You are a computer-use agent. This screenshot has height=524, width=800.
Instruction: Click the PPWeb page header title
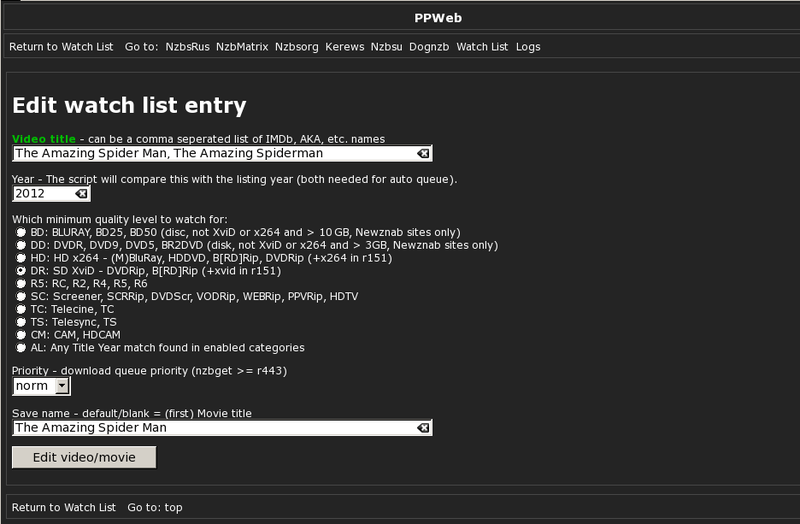438,18
